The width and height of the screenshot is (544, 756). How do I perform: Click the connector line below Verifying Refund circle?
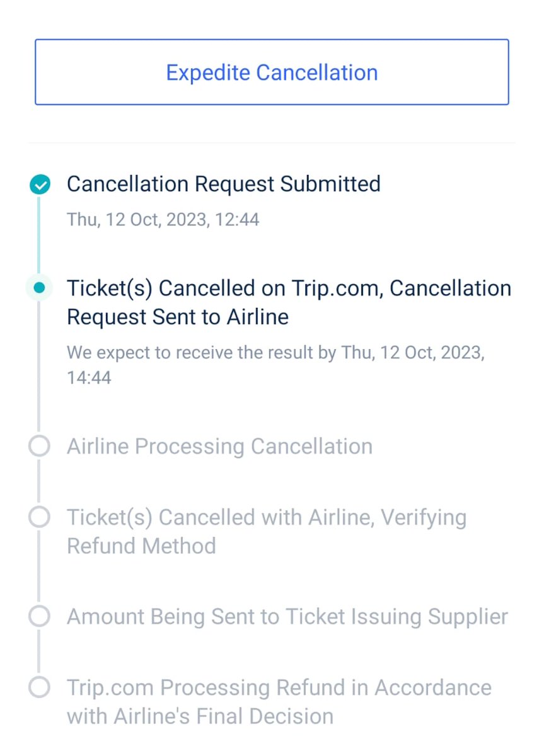click(x=39, y=567)
